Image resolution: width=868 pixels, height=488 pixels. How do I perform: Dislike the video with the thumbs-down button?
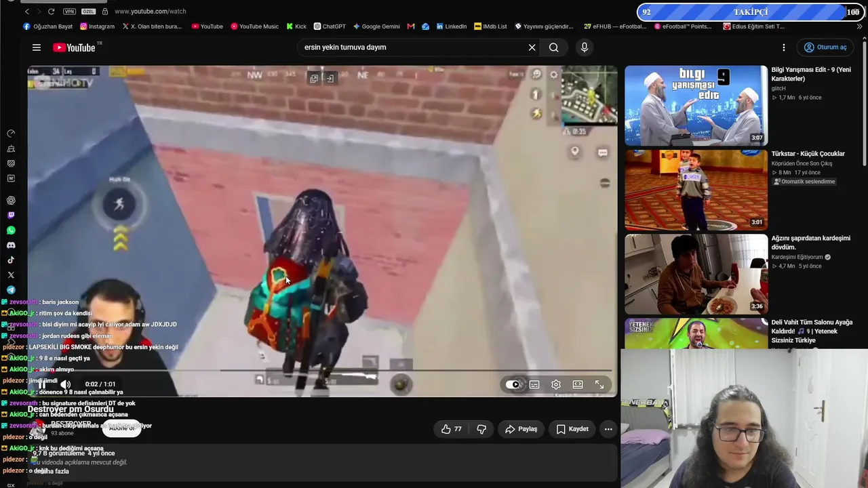click(481, 429)
